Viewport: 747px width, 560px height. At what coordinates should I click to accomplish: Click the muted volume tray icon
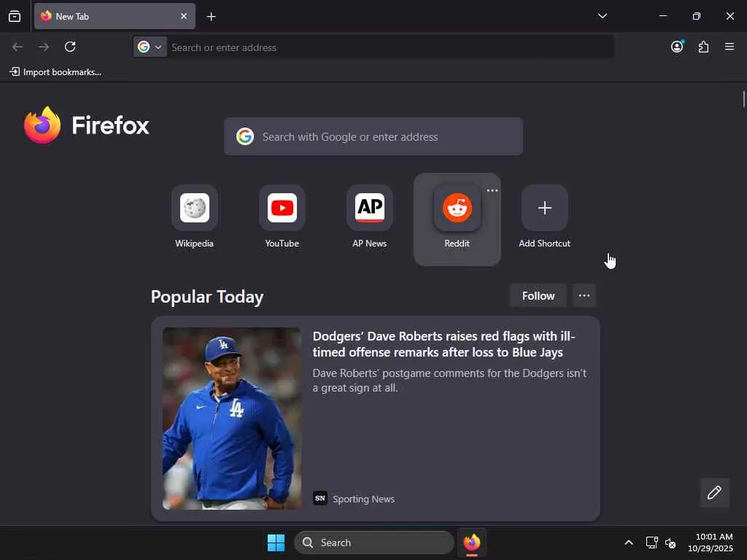pyautogui.click(x=670, y=542)
